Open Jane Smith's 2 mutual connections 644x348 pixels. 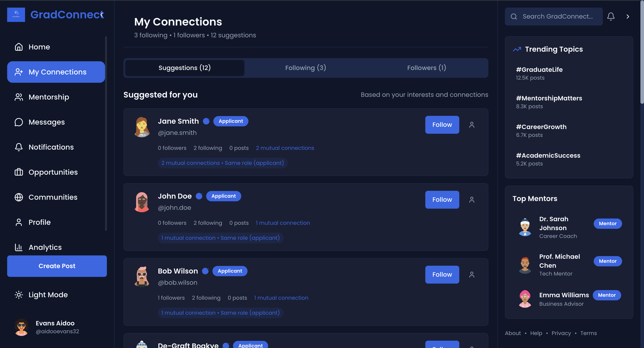pos(285,148)
